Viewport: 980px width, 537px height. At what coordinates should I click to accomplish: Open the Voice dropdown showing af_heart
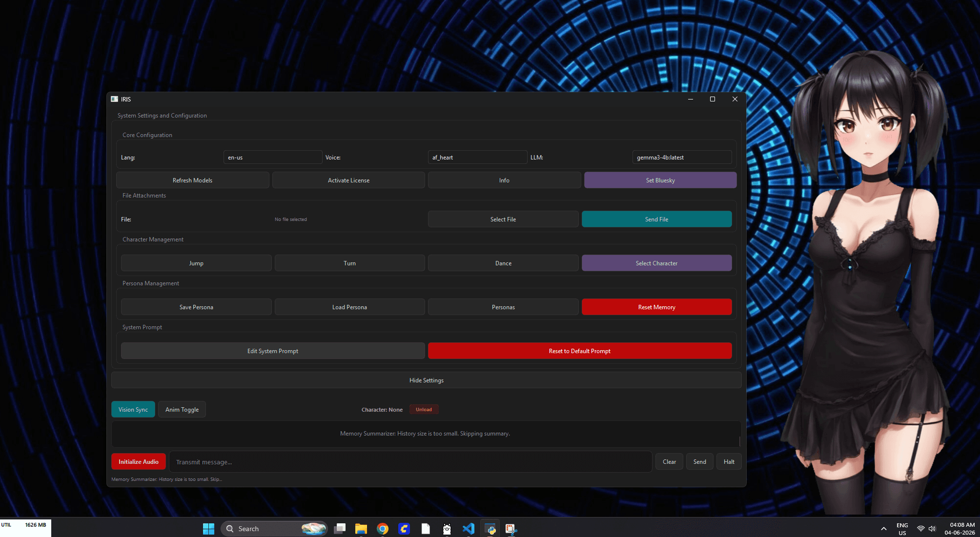pyautogui.click(x=477, y=157)
